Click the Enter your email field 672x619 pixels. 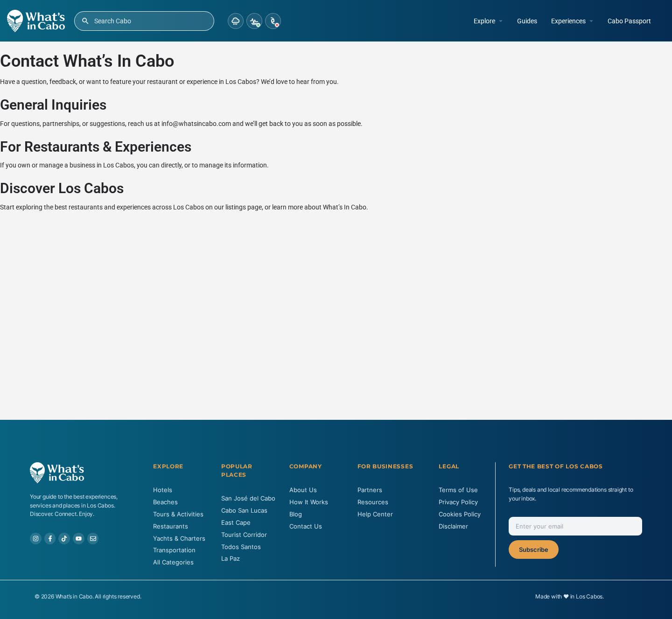575,526
